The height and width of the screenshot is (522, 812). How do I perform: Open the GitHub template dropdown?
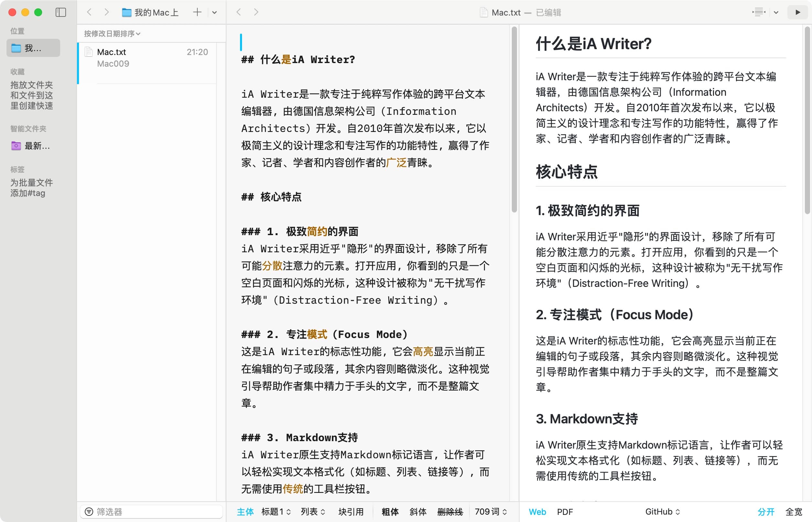click(x=662, y=512)
